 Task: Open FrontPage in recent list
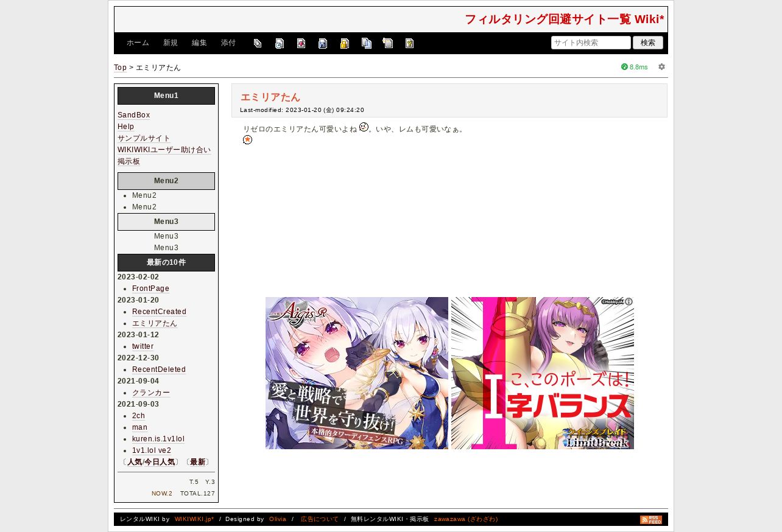coord(150,289)
